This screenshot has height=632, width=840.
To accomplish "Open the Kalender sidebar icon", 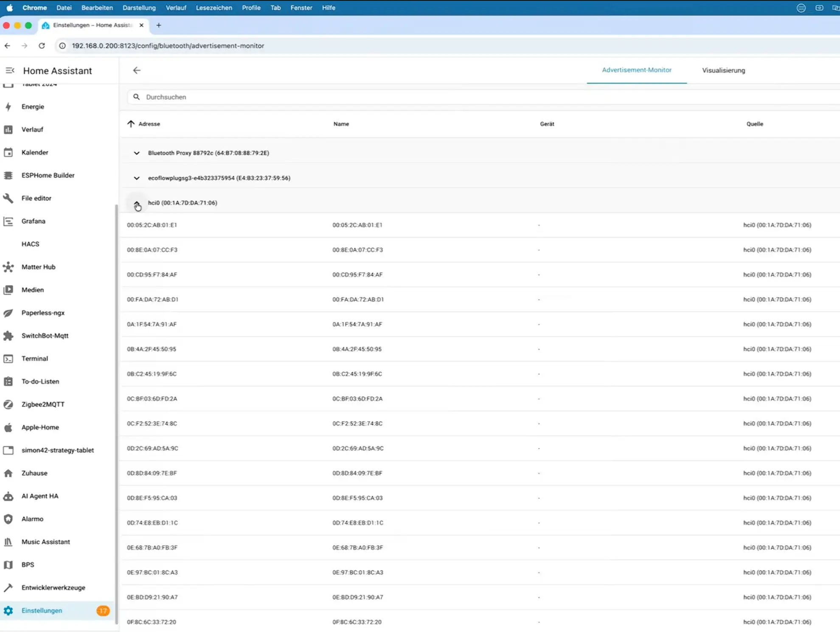I will click(x=8, y=152).
